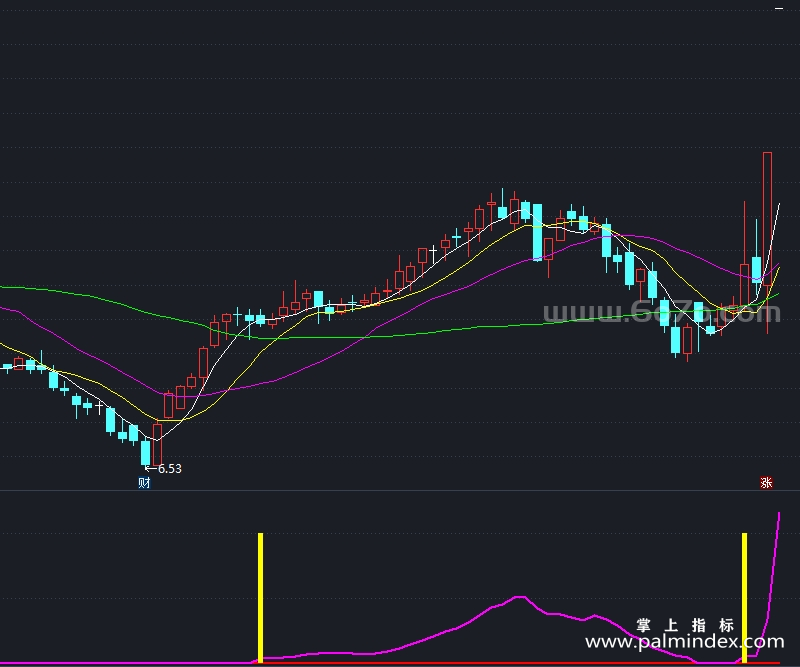Click the blue 财 finance marker icon
This screenshot has height=667, width=800.
144,482
